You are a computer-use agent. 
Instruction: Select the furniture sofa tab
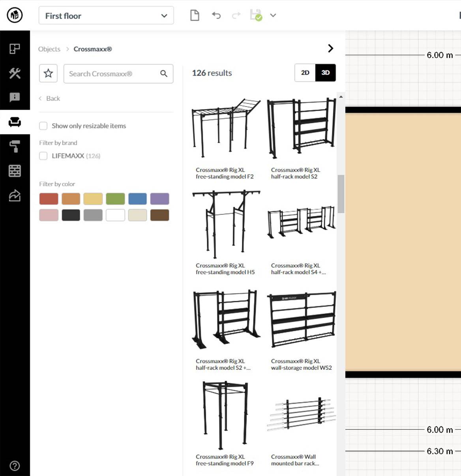15,122
